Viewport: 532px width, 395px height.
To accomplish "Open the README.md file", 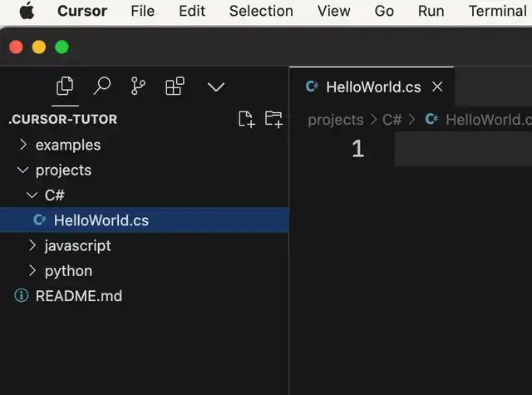I will click(78, 295).
